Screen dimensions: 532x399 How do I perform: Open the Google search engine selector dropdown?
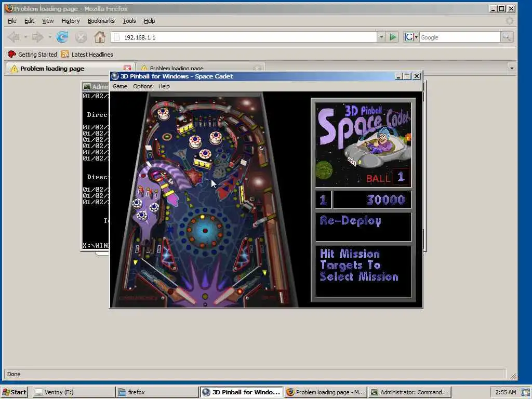click(411, 37)
